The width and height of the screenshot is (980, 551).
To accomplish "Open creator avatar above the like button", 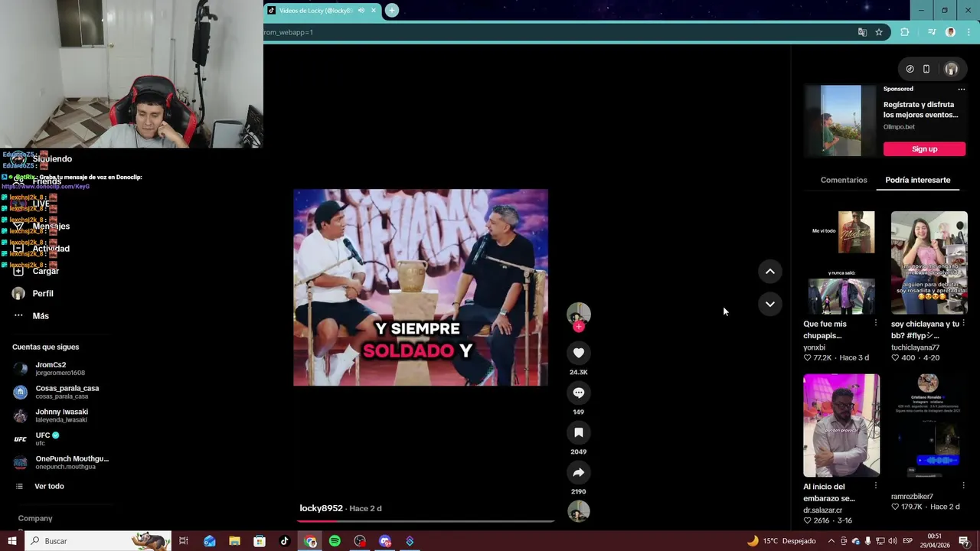I will click(x=579, y=314).
